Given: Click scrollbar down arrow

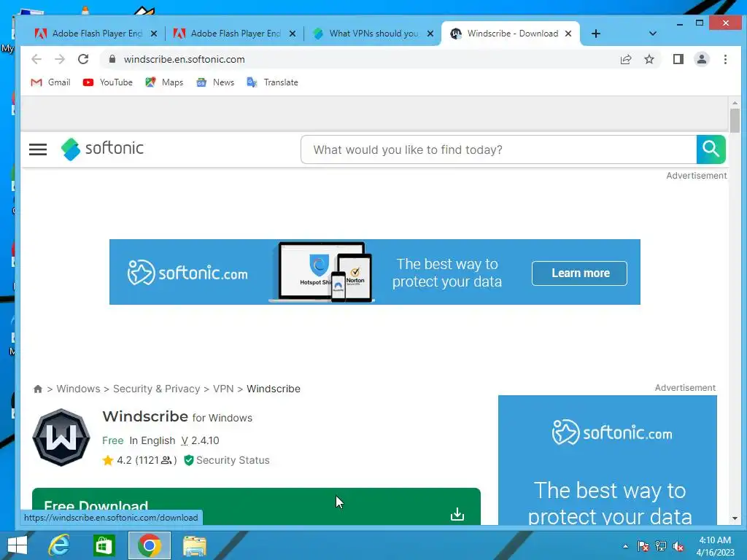Looking at the screenshot, I should [x=735, y=518].
